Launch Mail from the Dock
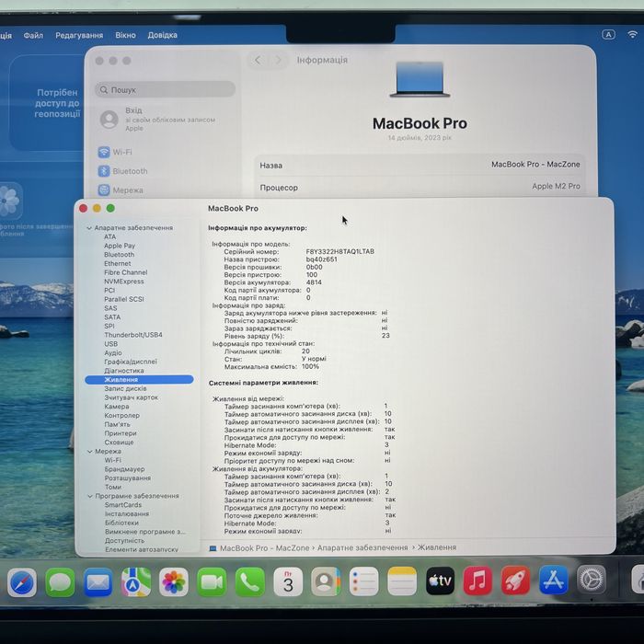 point(98,582)
